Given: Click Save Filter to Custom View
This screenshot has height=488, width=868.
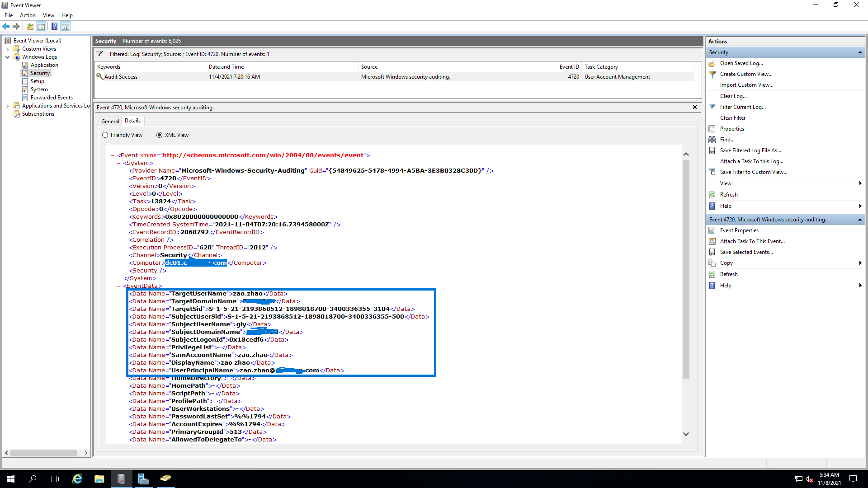Looking at the screenshot, I should [x=754, y=172].
